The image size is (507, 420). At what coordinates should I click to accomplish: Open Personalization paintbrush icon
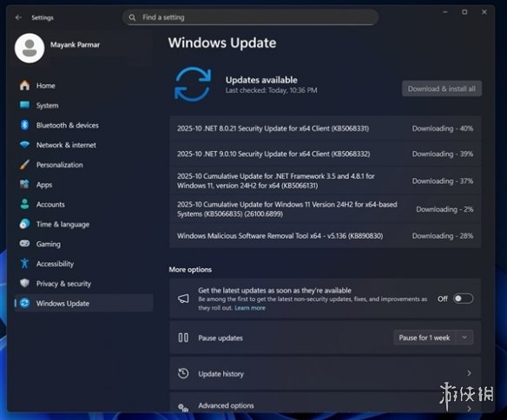click(24, 165)
